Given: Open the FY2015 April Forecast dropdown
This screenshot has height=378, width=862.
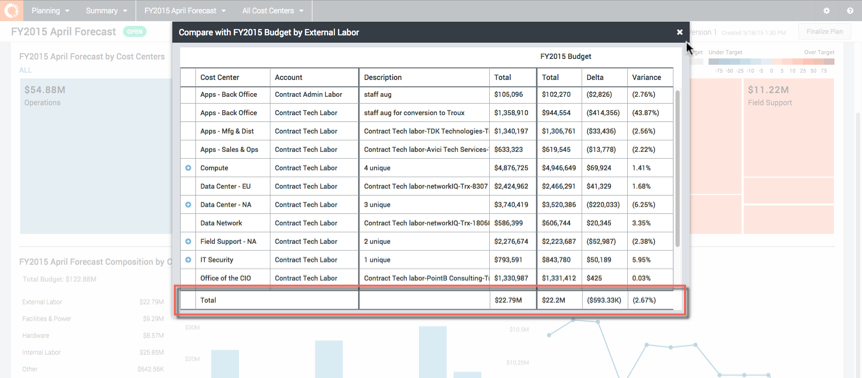Looking at the screenshot, I should (x=185, y=10).
